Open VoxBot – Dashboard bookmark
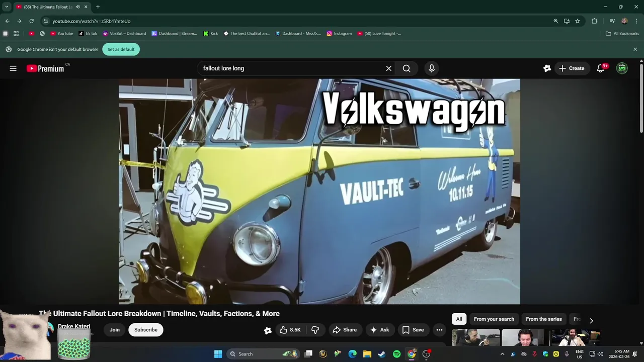The image size is (644, 362). pyautogui.click(x=124, y=34)
